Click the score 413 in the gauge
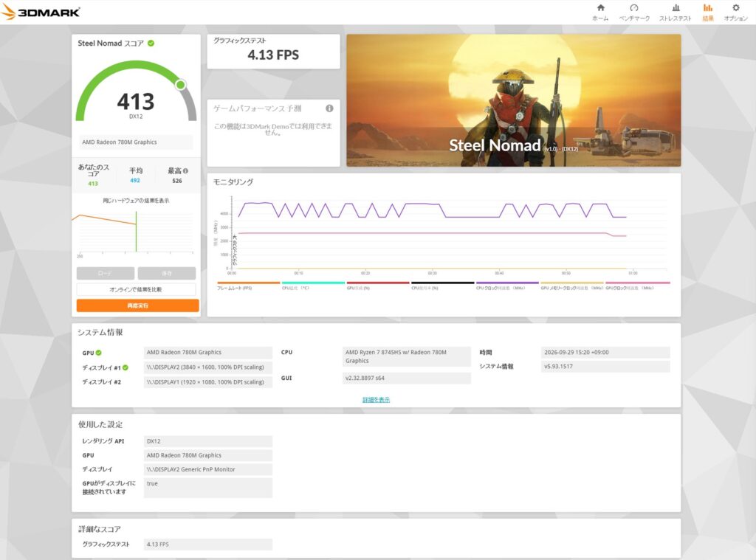756x560 pixels. (136, 102)
